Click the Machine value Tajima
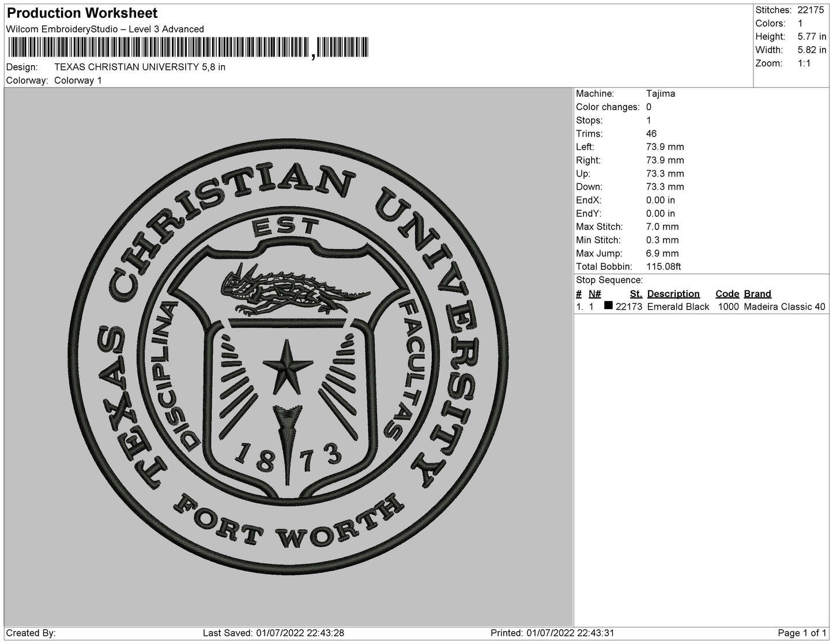Viewport: 833px width, 644px height. pyautogui.click(x=661, y=93)
